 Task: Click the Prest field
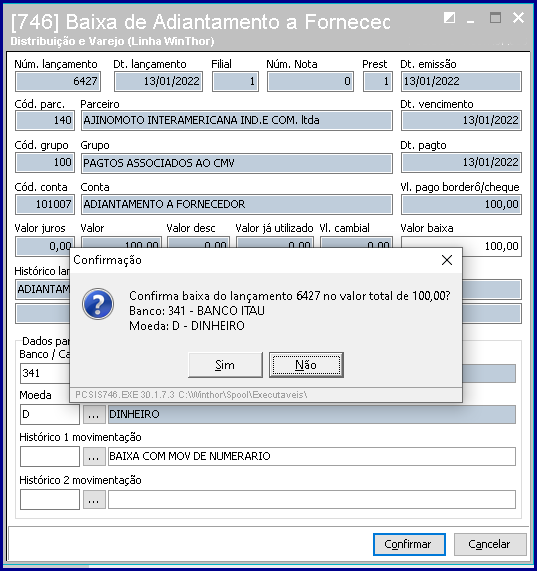coord(378,81)
